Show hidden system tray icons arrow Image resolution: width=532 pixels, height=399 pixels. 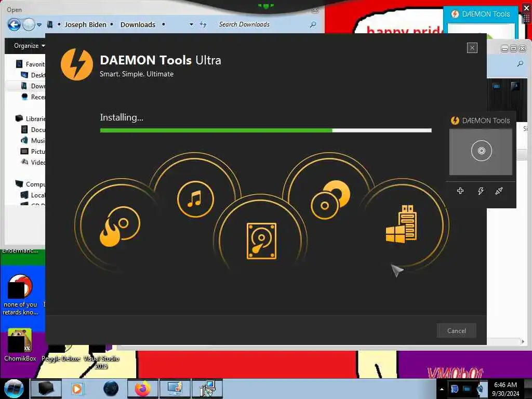pos(442,389)
